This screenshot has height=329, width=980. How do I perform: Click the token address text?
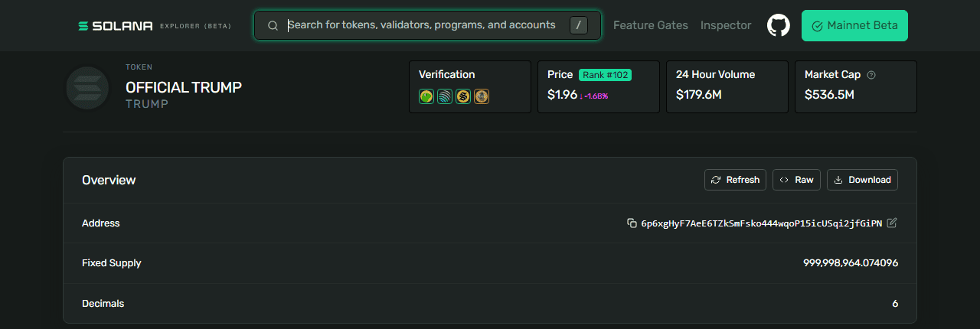(761, 223)
